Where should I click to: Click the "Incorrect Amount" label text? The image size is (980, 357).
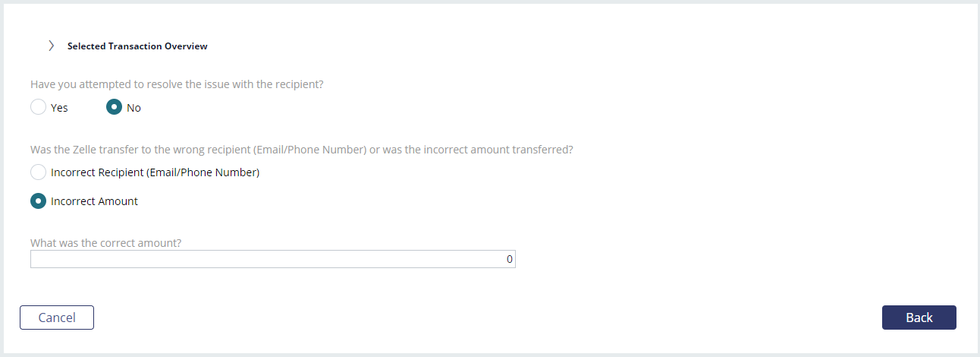coord(94,201)
